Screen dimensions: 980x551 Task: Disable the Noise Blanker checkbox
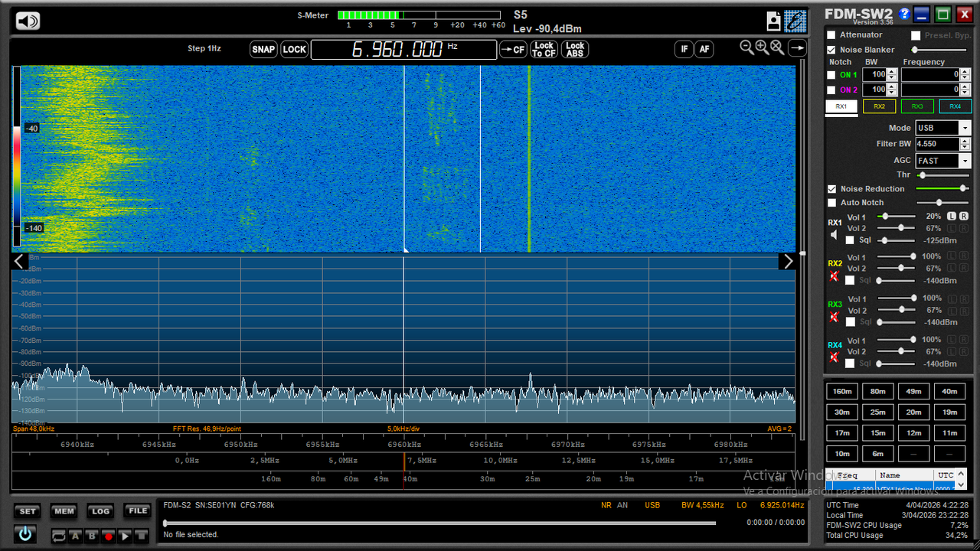pyautogui.click(x=831, y=50)
